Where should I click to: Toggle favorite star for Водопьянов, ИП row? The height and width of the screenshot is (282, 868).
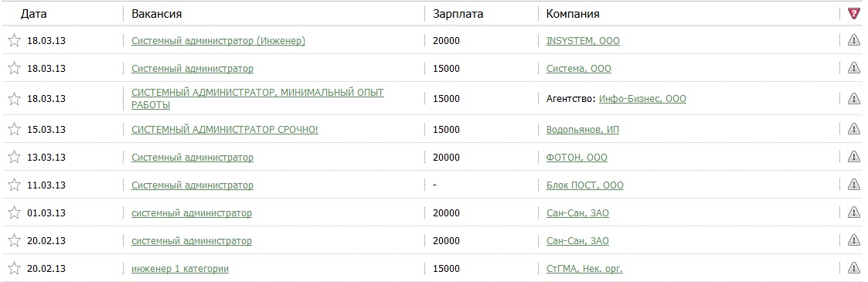coord(15,129)
